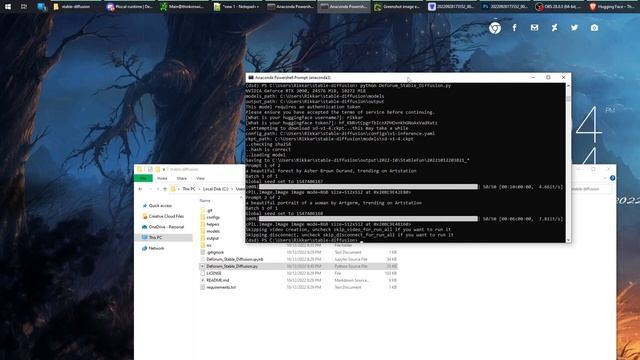Click Local Disk (C:) breadcrumb
Viewport: 640px width, 360px height.
point(216,189)
